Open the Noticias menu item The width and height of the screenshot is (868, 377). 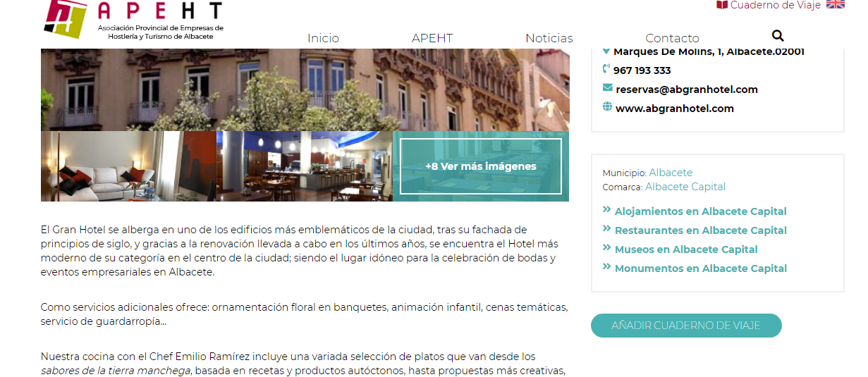point(549,38)
